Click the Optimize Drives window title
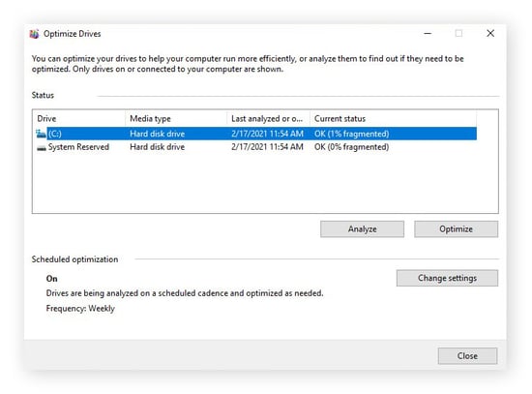This screenshot has height=394, width=532. [x=72, y=34]
